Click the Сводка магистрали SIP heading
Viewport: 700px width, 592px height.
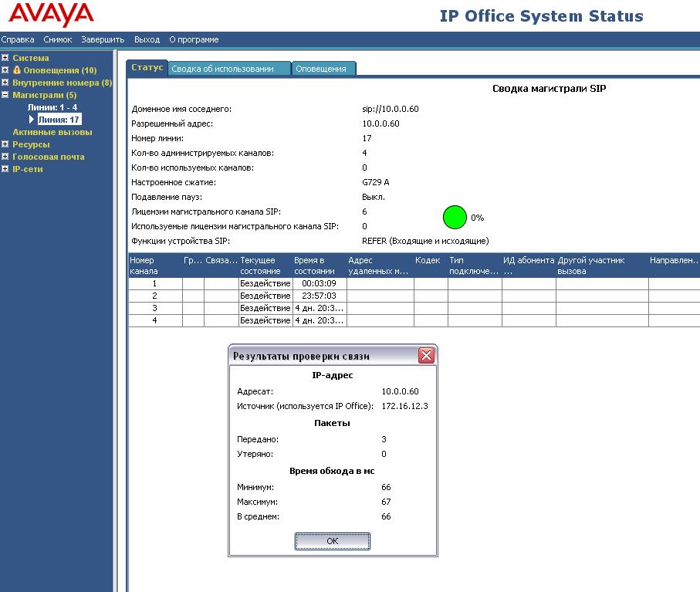tap(549, 89)
